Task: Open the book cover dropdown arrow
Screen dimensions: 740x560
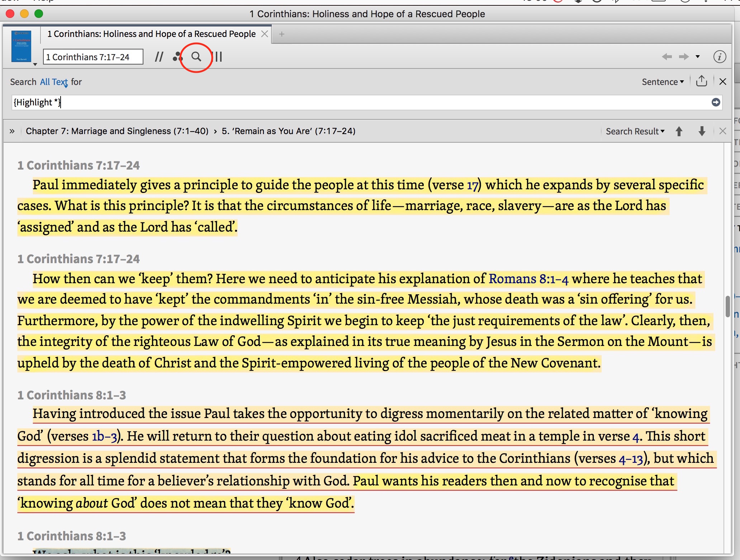Action: pyautogui.click(x=35, y=65)
